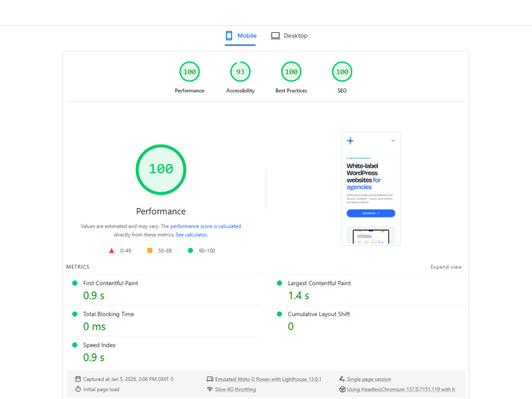Image resolution: width=532 pixels, height=399 pixels.
Task: Open the 'Single page session' details
Action: point(369,379)
